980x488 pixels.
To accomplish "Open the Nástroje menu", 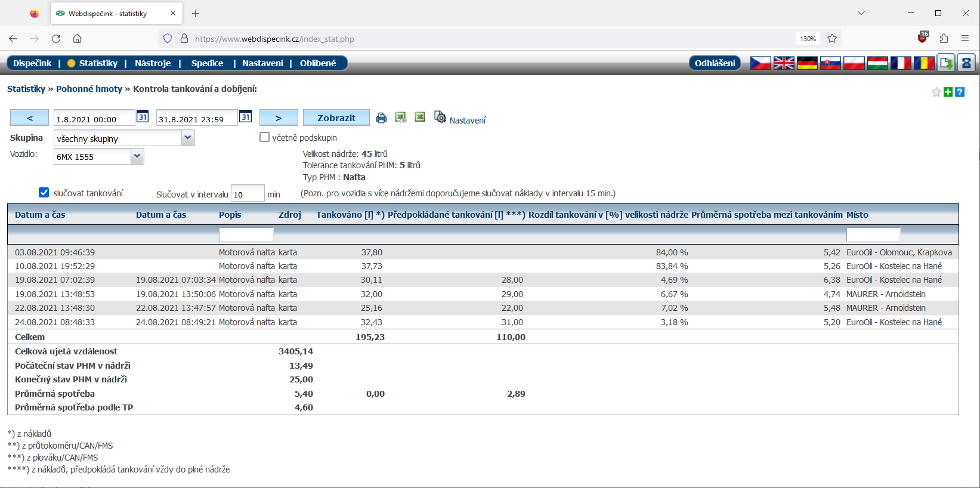I will pyautogui.click(x=153, y=63).
